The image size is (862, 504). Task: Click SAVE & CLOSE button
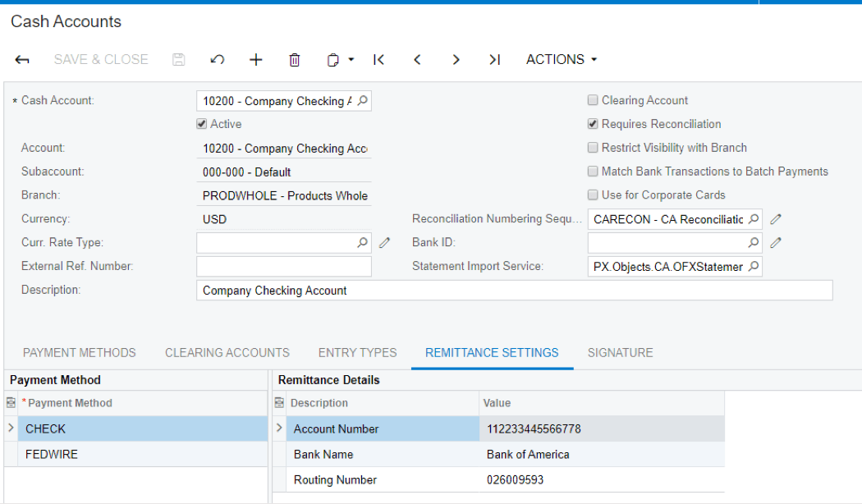point(101,59)
